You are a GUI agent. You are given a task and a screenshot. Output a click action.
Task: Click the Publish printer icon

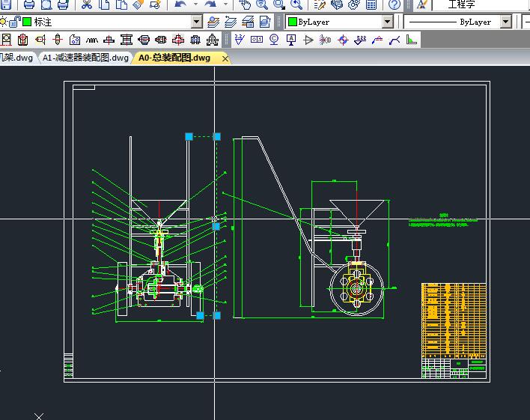[63, 4]
